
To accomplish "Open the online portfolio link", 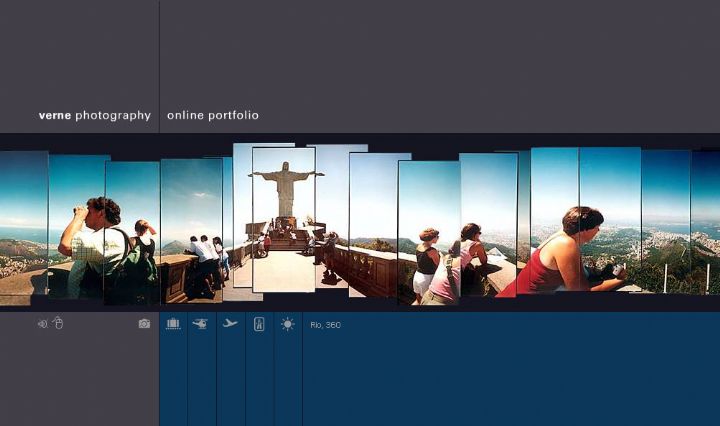I will (213, 116).
